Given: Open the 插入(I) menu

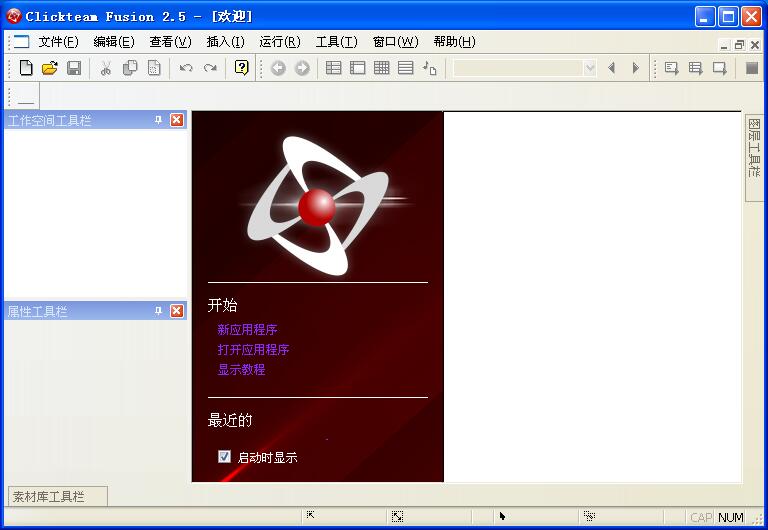Looking at the screenshot, I should pyautogui.click(x=225, y=42).
